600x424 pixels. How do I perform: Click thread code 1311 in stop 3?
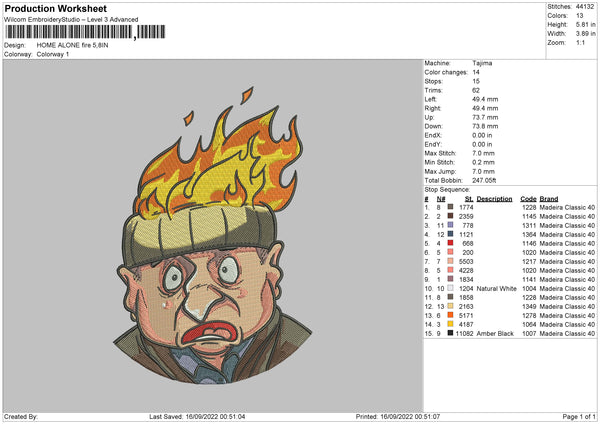tap(529, 225)
